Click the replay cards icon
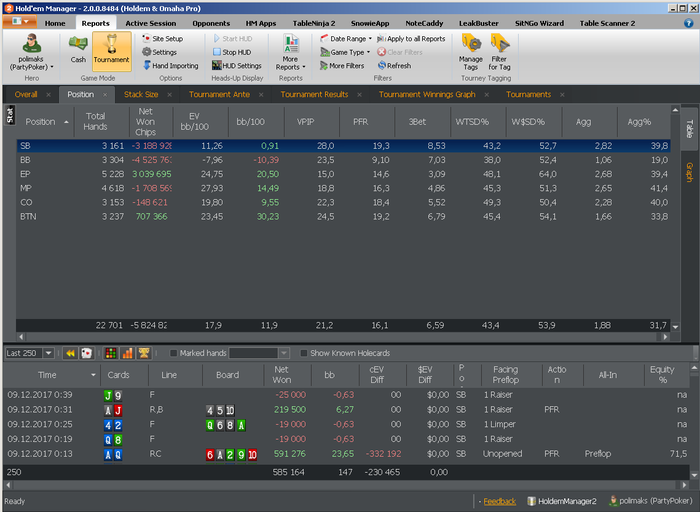This screenshot has height=512, width=700. coord(86,354)
